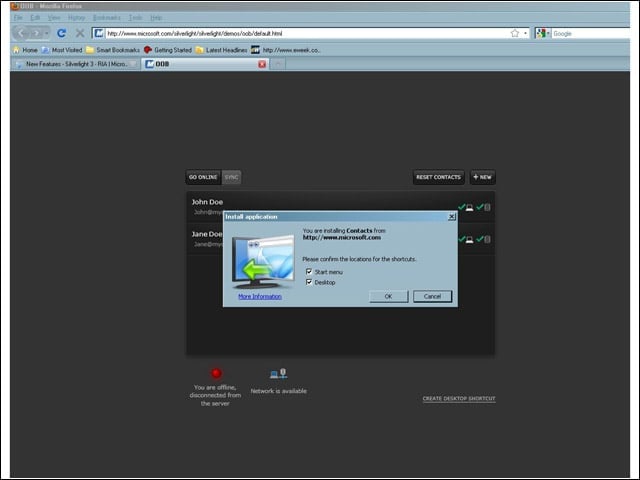Toggle the Desktop shortcut checkbox
The image size is (640, 480).
click(x=309, y=282)
